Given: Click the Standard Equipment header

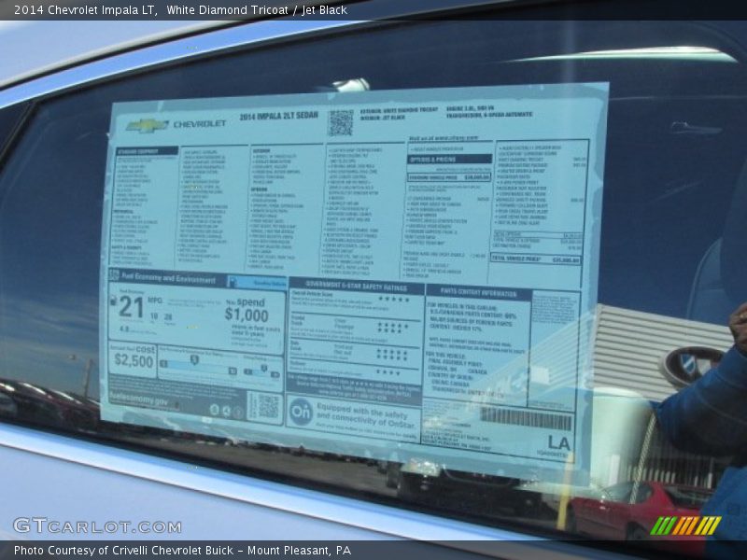Looking at the screenshot, I should click(147, 151).
